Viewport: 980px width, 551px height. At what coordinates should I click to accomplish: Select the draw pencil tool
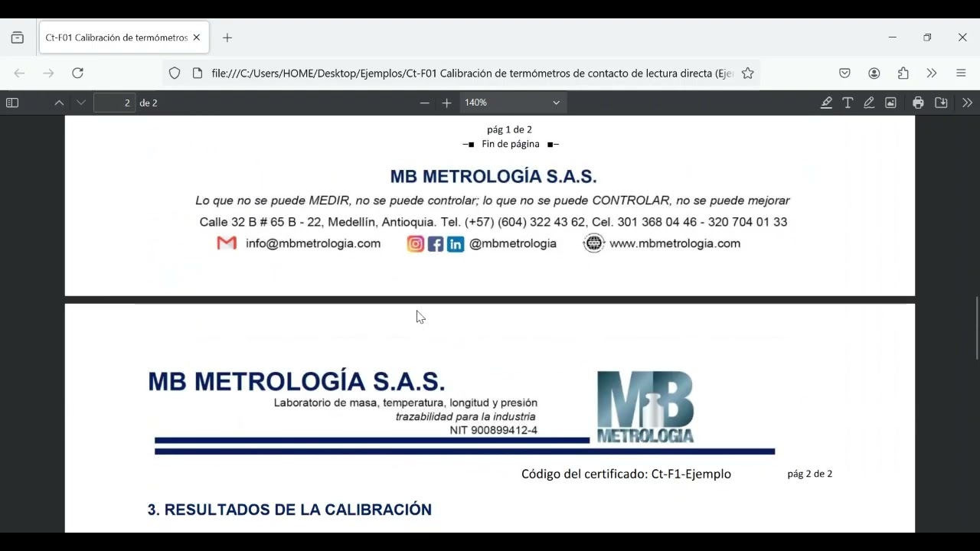tap(869, 103)
